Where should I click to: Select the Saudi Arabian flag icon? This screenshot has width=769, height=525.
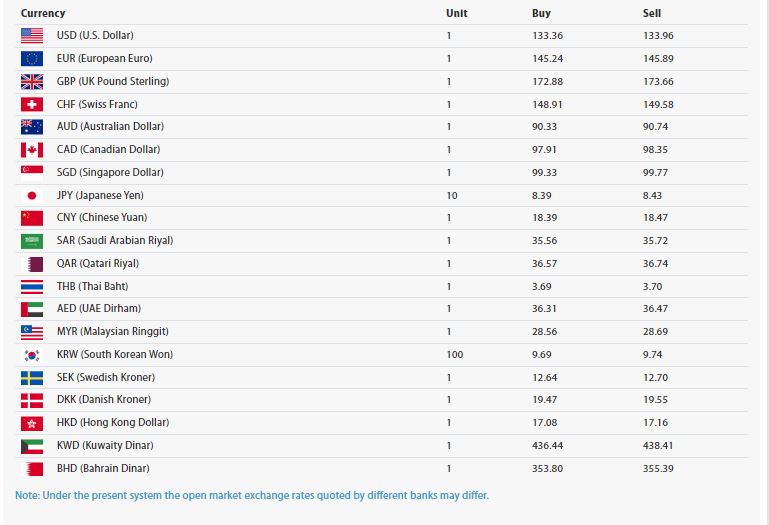(31, 241)
